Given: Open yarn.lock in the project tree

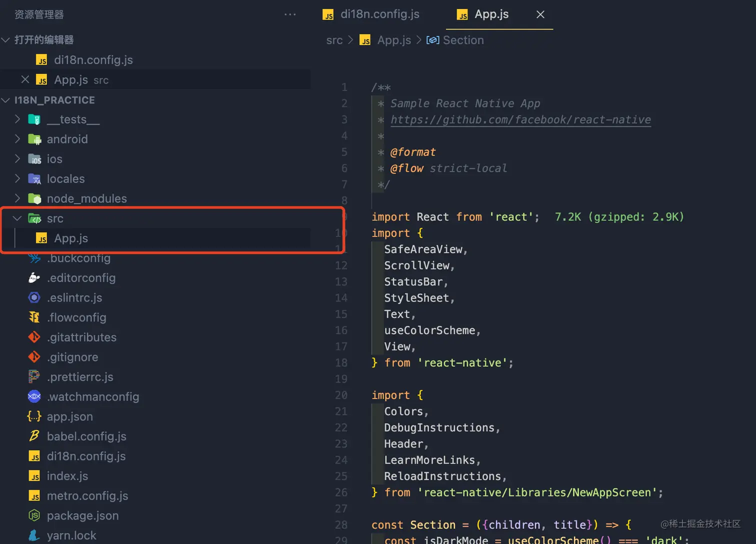Looking at the screenshot, I should pos(71,535).
